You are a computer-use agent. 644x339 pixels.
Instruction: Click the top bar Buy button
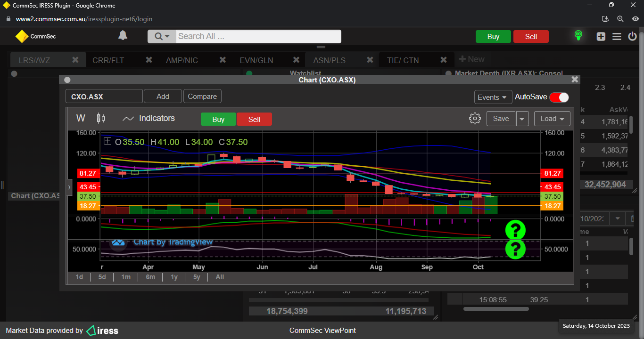click(x=493, y=37)
